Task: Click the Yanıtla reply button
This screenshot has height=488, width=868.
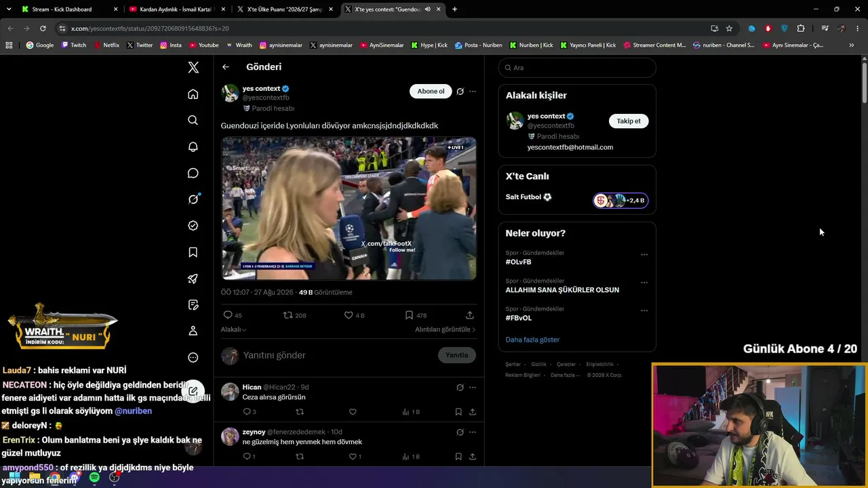Action: coord(456,355)
